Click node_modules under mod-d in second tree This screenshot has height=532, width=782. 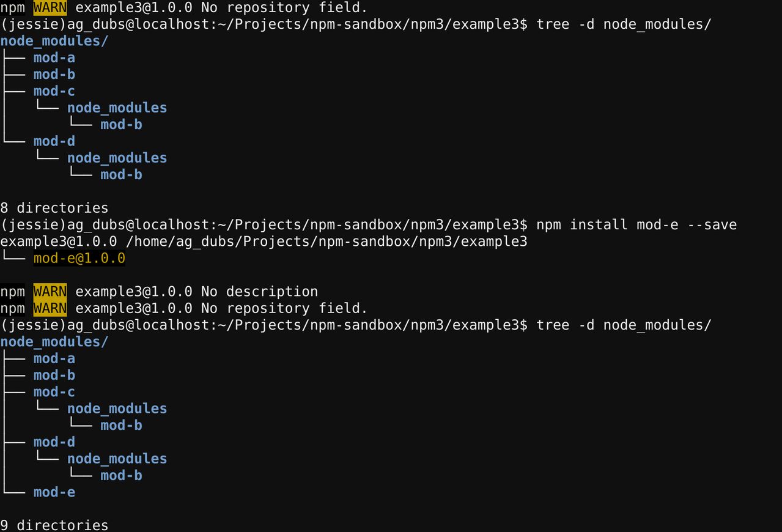coord(117,459)
